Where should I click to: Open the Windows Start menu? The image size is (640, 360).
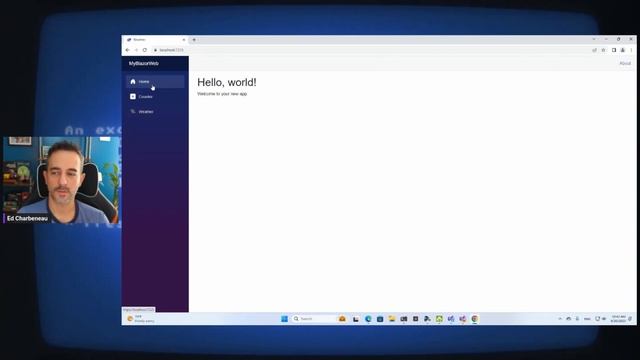(x=284, y=319)
